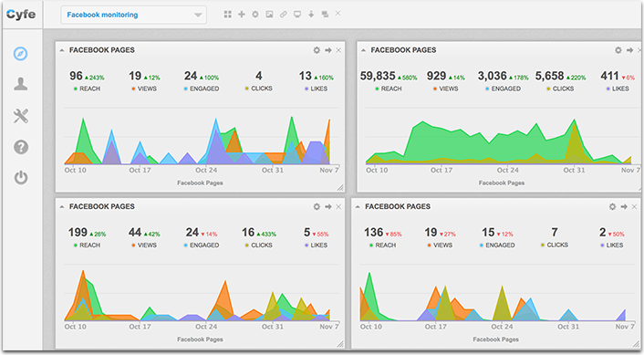This screenshot has width=644, height=355.
Task: Collapse the 96-reach widget with its triangle
Action: pos(62,50)
